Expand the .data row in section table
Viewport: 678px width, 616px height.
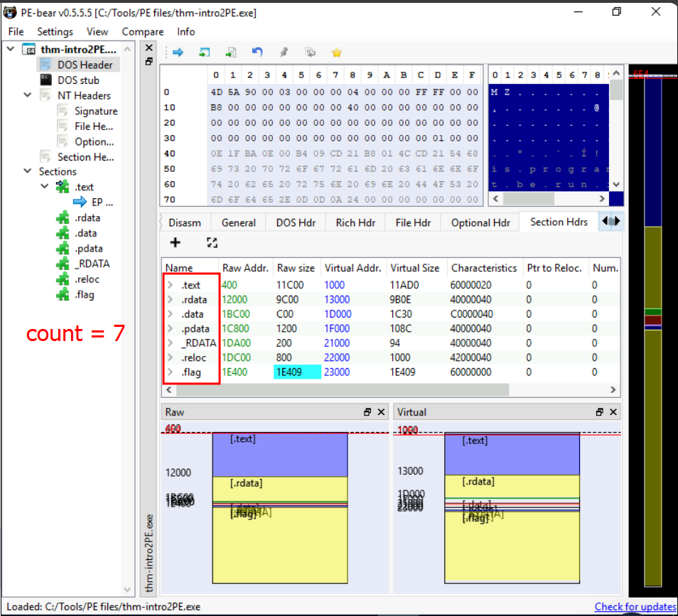pyautogui.click(x=171, y=314)
